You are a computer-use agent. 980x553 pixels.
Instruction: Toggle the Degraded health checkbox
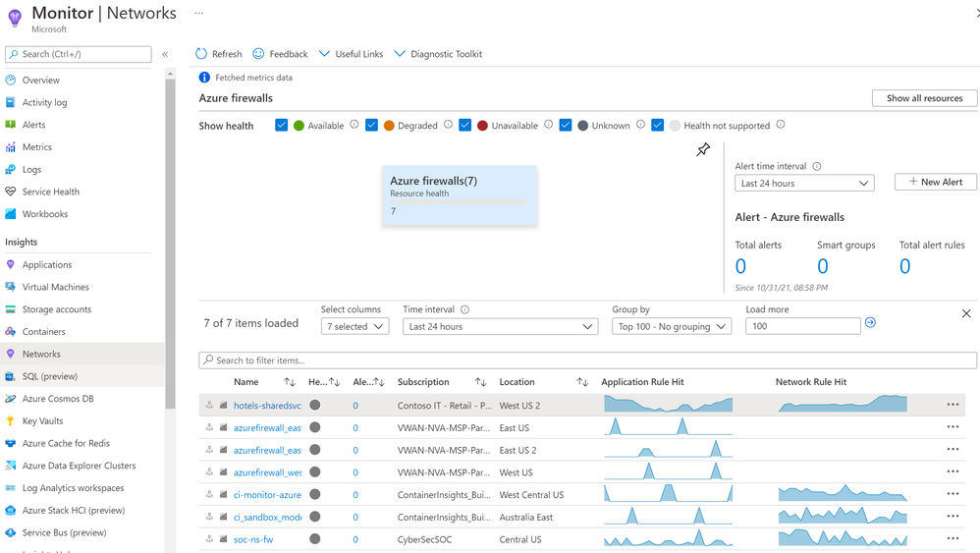371,126
